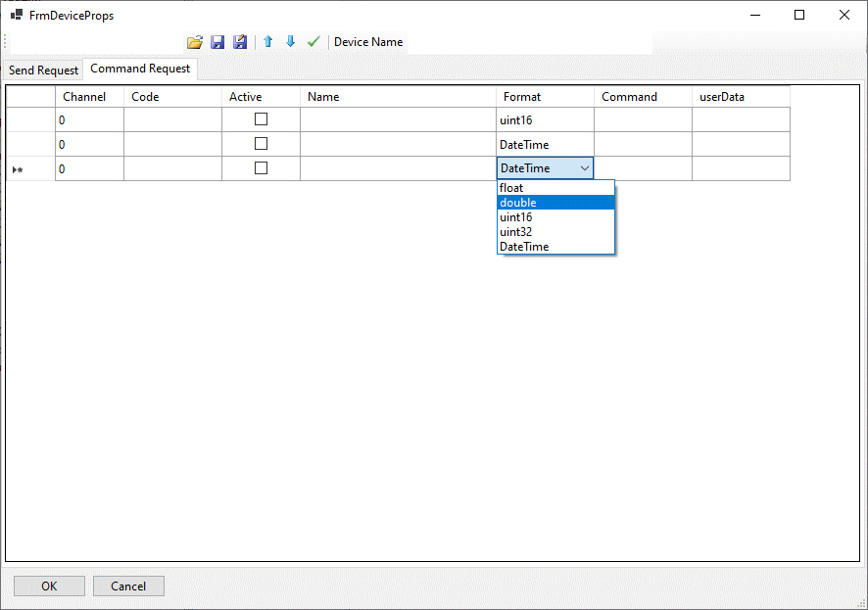Choose uint16 from the format list
The width and height of the screenshot is (868, 610).
[555, 217]
